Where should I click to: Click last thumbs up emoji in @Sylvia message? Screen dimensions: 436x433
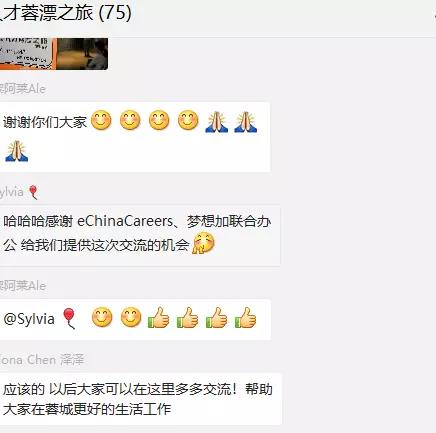246,317
